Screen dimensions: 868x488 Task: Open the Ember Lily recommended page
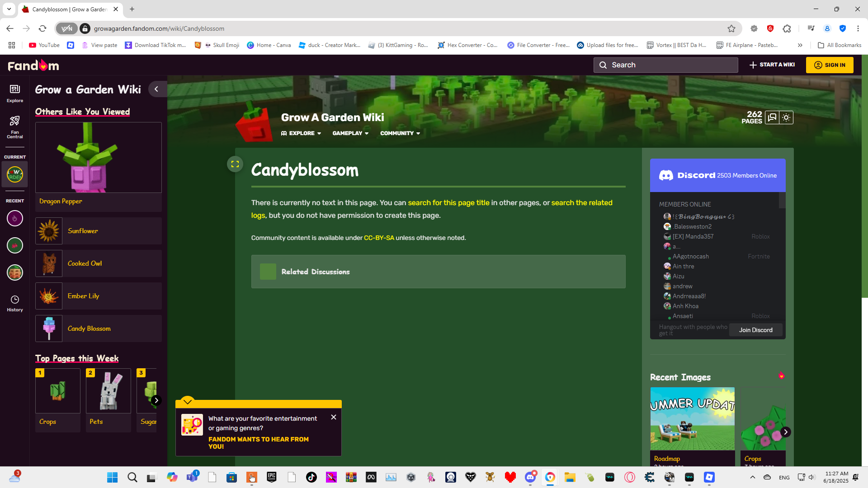pyautogui.click(x=99, y=296)
